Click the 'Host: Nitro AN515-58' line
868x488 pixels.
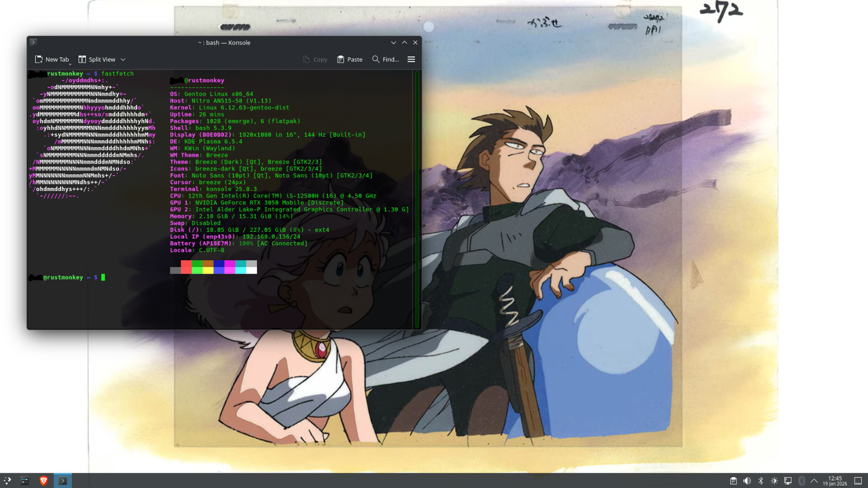pyautogui.click(x=220, y=101)
